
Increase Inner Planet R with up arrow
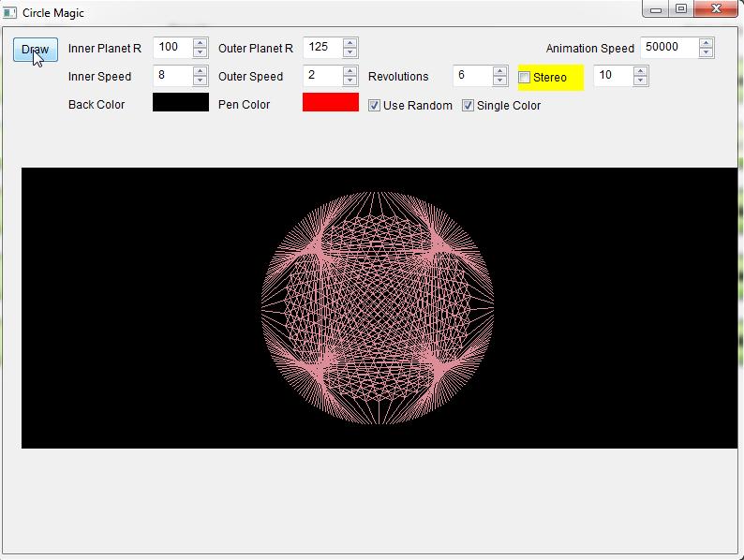click(x=200, y=43)
